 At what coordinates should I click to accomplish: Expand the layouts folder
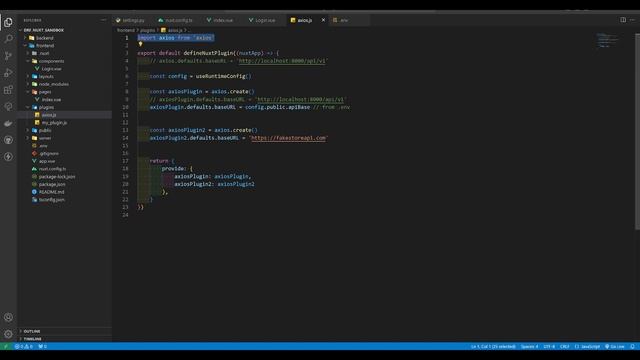point(46,76)
